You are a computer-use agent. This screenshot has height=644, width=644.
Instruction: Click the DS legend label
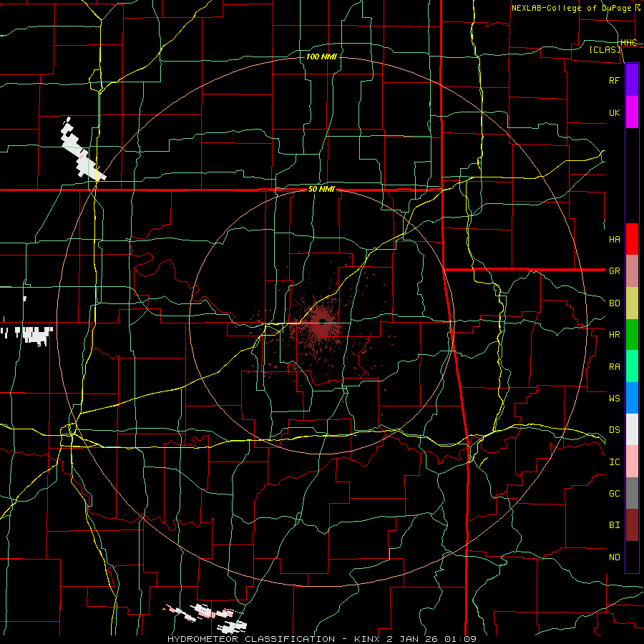615,429
